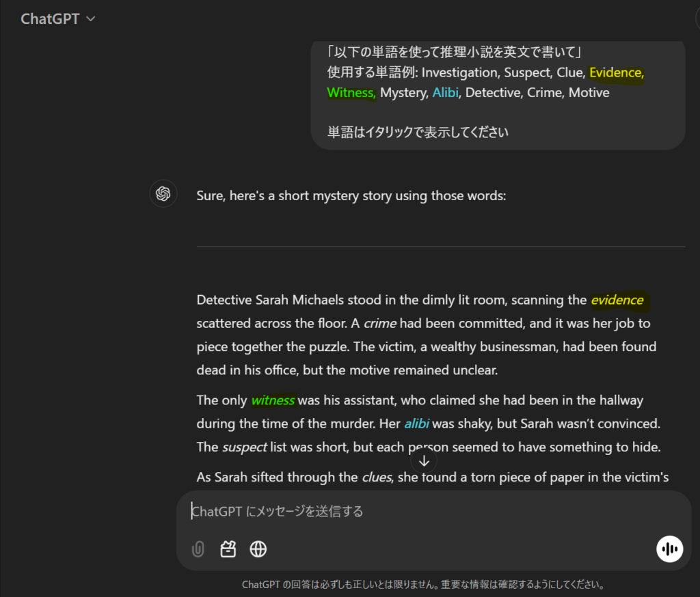Toggle the globe web search icon

[258, 549]
